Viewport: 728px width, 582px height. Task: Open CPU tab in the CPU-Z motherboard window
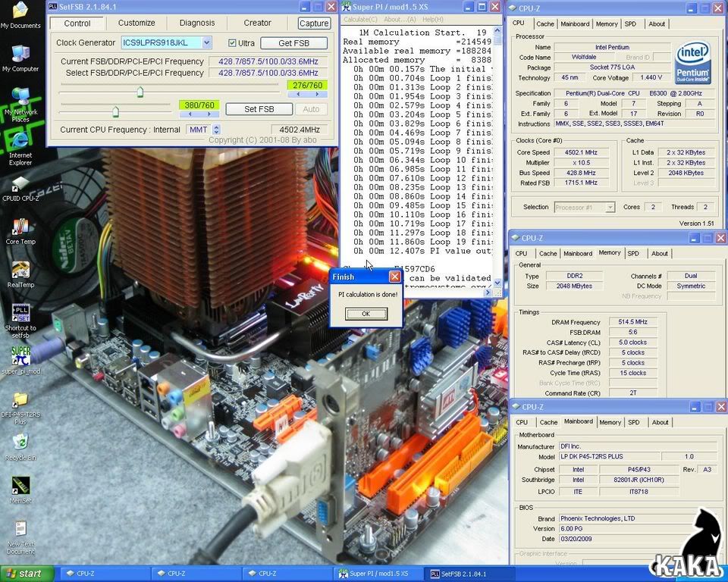pos(522,422)
